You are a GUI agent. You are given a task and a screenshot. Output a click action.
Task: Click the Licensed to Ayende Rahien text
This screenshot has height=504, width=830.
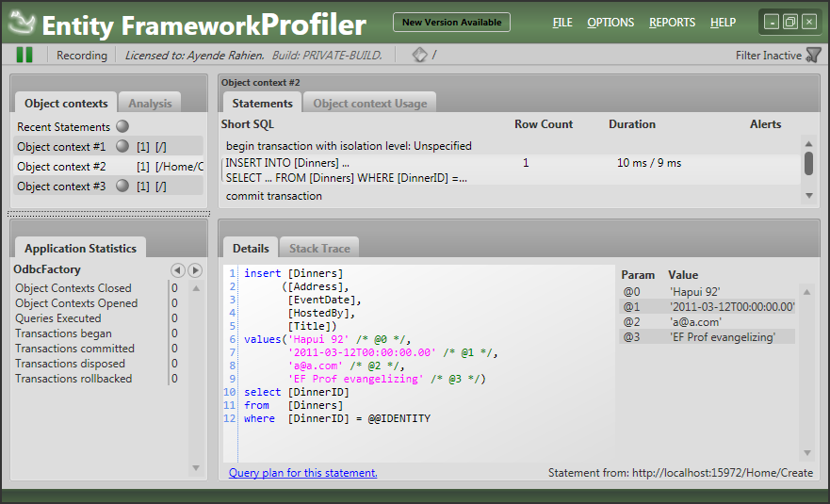coord(195,55)
